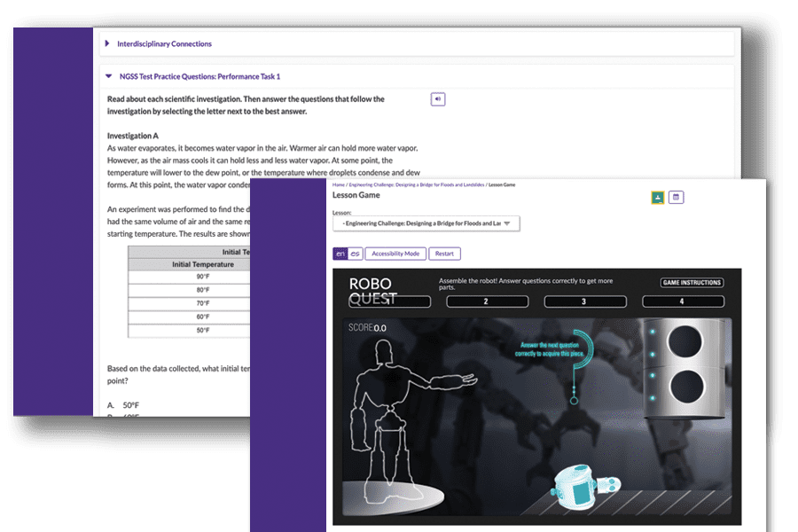798x532 pixels.
Task: Click the blue robot body part
Action: click(584, 486)
